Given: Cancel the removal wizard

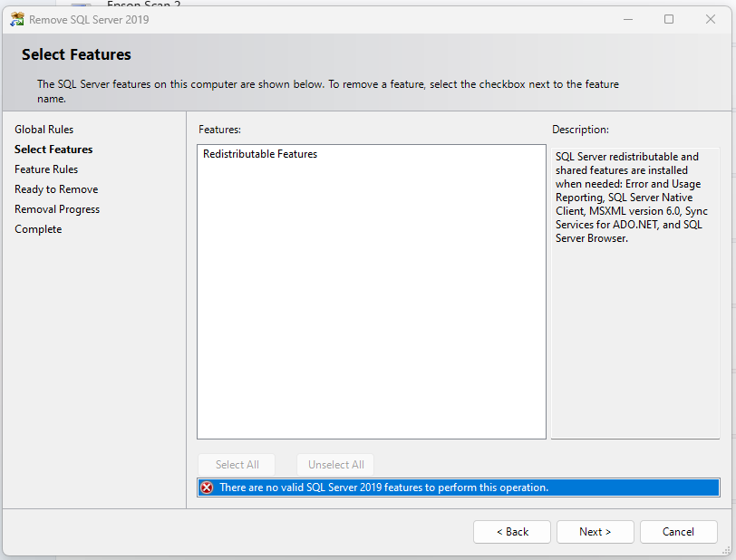Looking at the screenshot, I should (678, 532).
